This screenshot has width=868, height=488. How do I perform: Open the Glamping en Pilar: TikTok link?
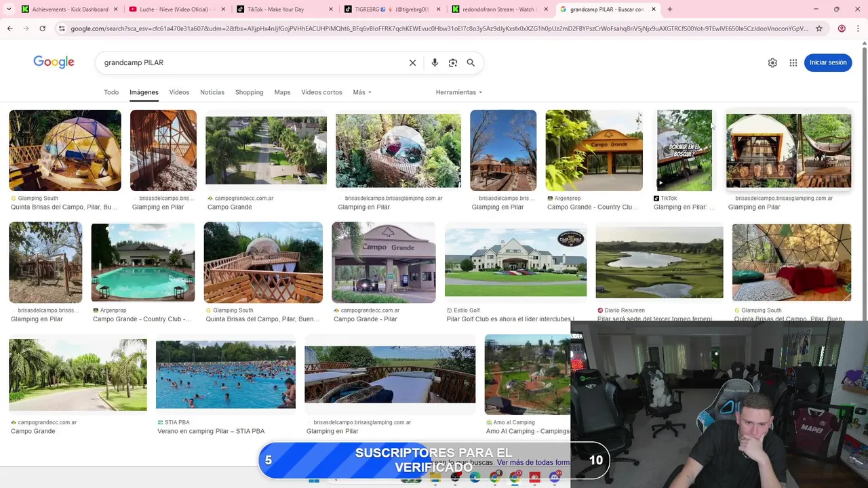(684, 207)
